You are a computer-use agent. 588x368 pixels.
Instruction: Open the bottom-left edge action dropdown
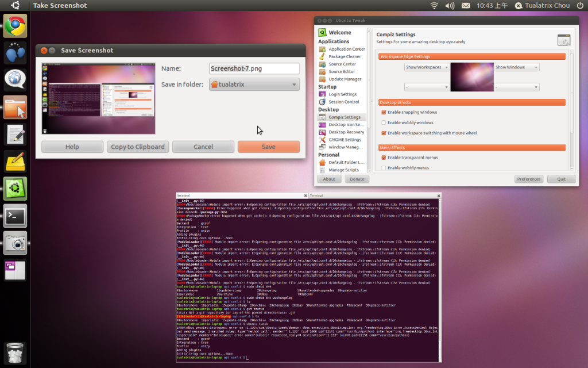pyautogui.click(x=427, y=87)
